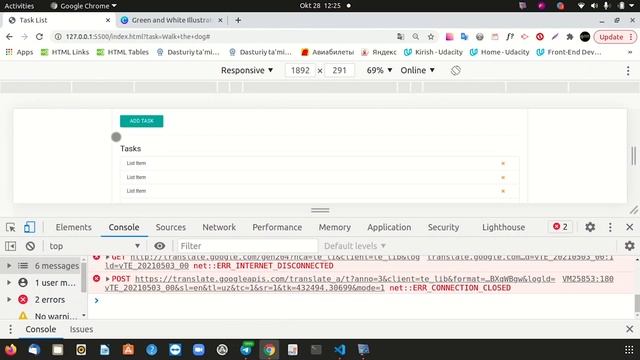Delete the third List Item
640x360 pixels.
tap(503, 191)
